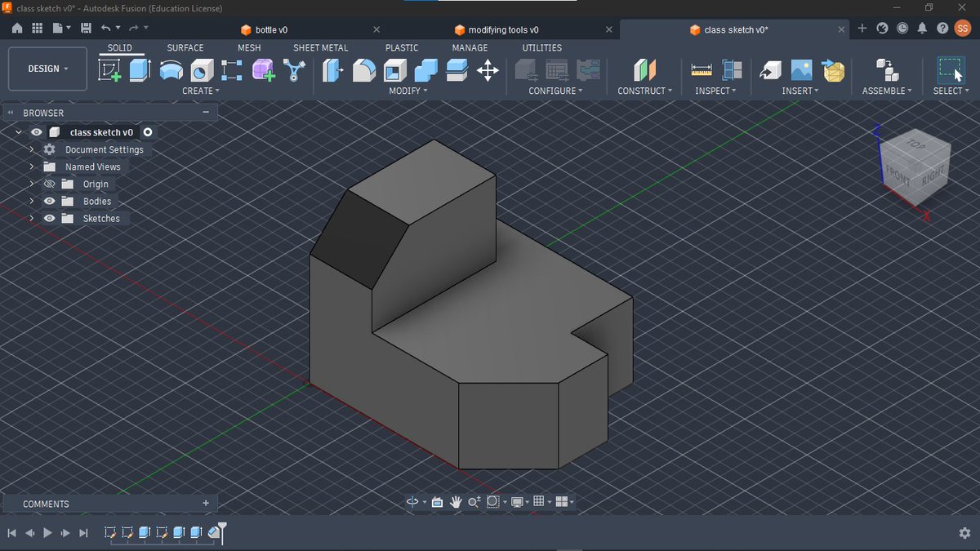Switch to the SURFACE tab
Image resolution: width=980 pixels, height=551 pixels.
[x=185, y=48]
